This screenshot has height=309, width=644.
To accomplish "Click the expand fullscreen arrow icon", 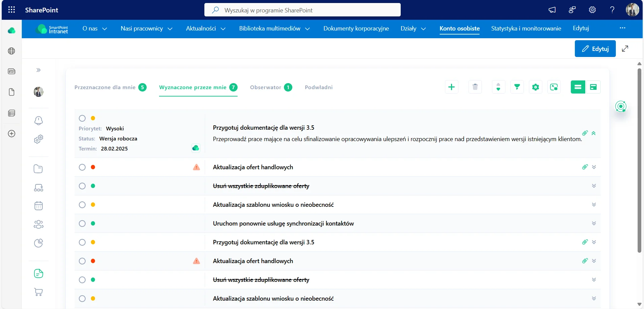I will point(625,49).
